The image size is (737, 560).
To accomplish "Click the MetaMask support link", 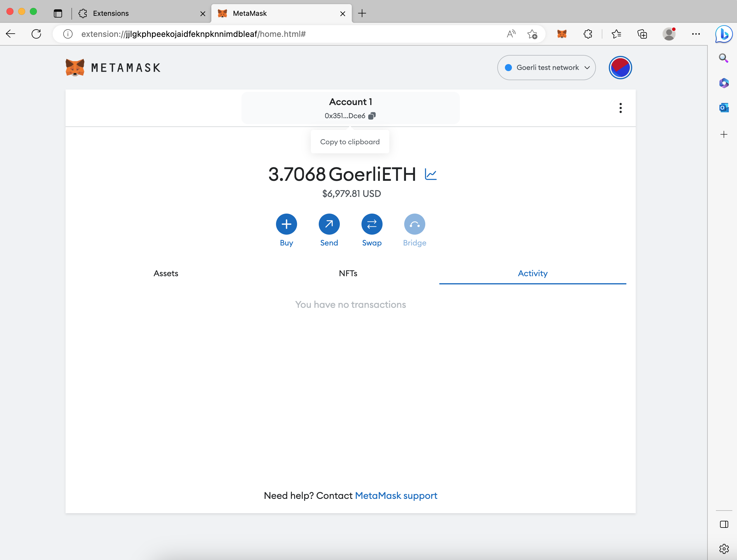I will tap(396, 496).
